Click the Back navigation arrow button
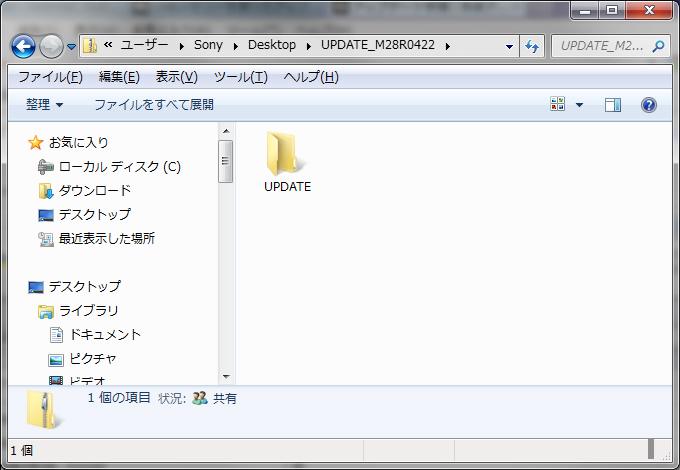 [24, 46]
